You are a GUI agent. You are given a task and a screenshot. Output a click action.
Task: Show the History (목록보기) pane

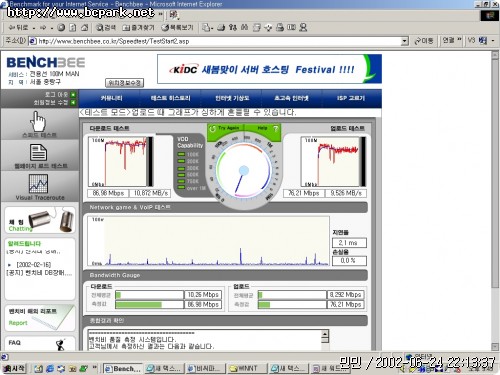coord(177,28)
